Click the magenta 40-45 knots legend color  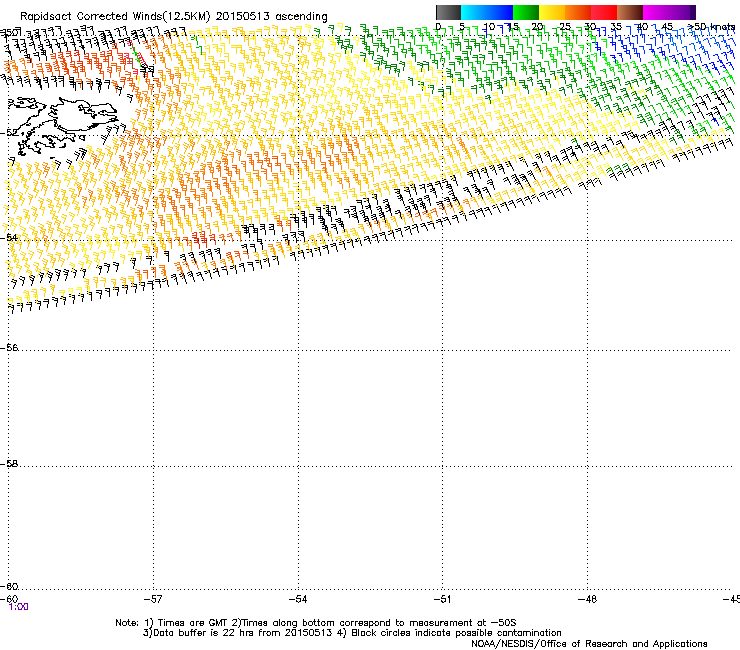click(656, 12)
